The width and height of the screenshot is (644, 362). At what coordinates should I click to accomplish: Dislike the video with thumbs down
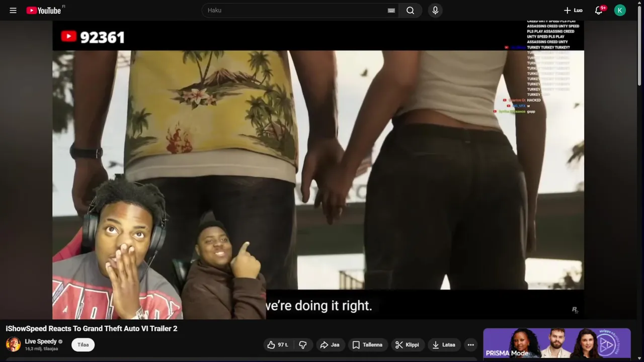(303, 344)
